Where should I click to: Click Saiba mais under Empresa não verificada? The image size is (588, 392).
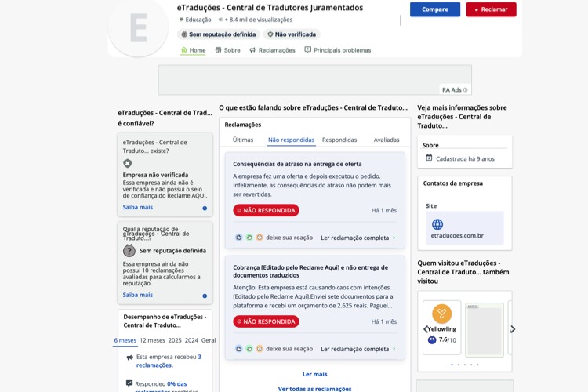pyautogui.click(x=138, y=207)
